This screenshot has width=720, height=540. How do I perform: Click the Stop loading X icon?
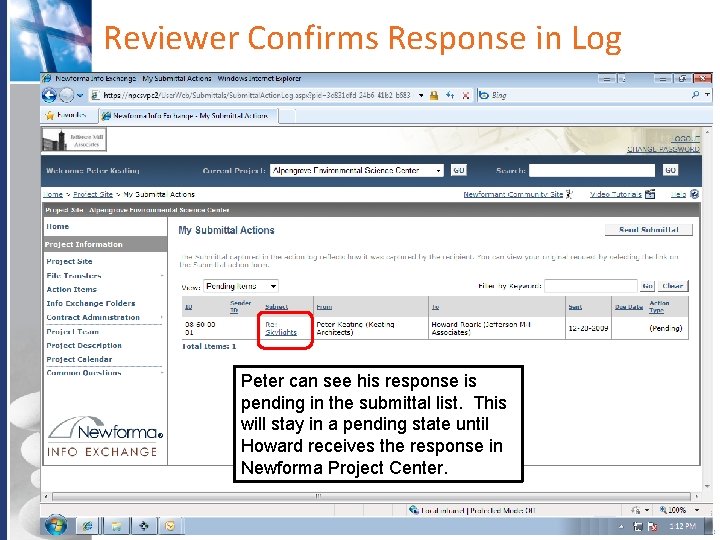[x=466, y=96]
